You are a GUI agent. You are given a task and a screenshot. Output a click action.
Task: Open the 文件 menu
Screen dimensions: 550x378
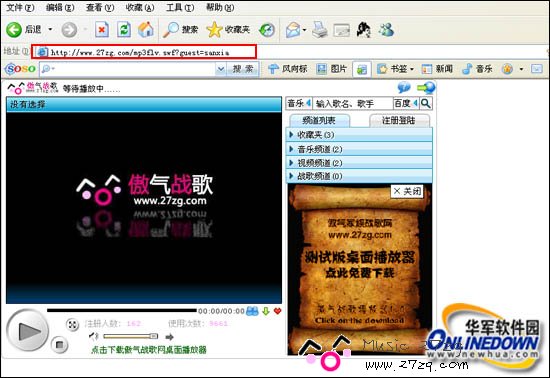pyautogui.click(x=20, y=7)
